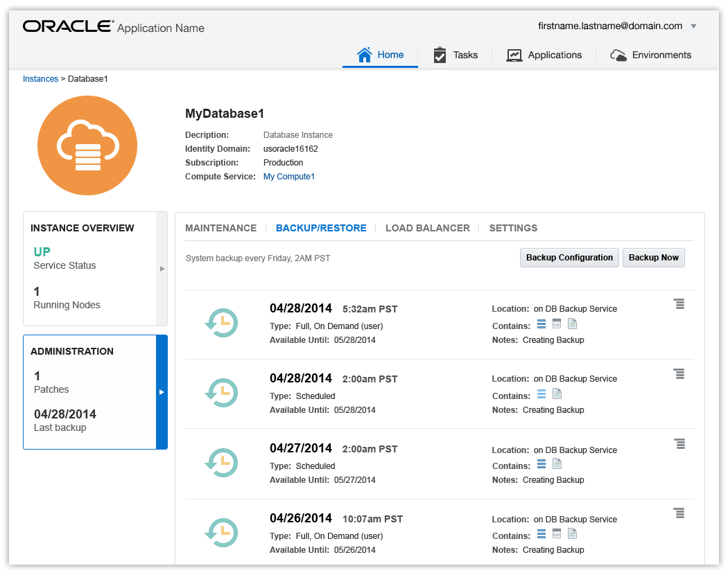Click the Tasks clipboard icon

(x=440, y=55)
